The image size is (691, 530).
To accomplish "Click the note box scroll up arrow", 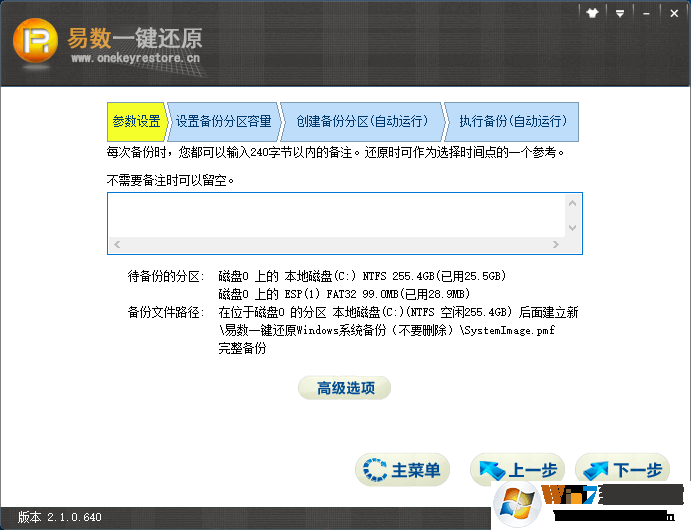I will [572, 203].
